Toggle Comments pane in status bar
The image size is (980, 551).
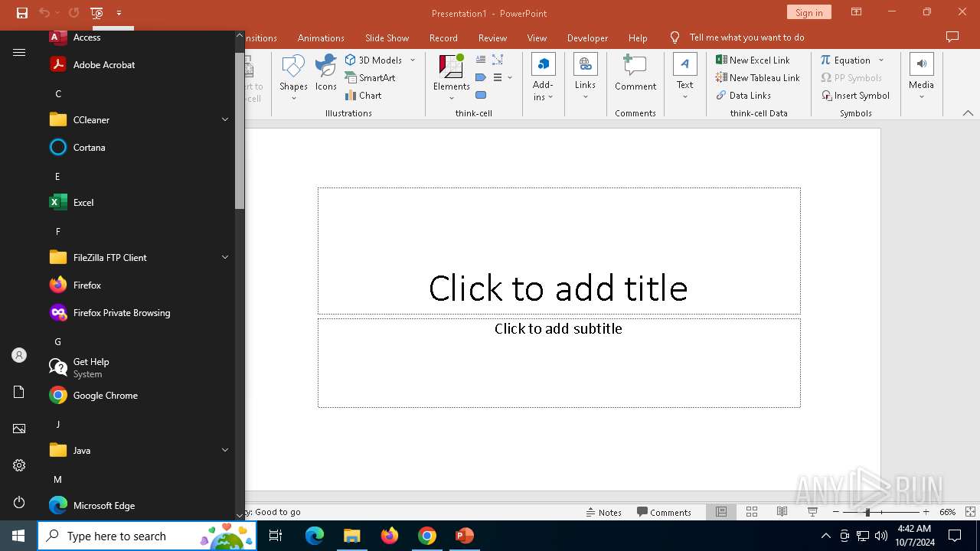pyautogui.click(x=664, y=512)
